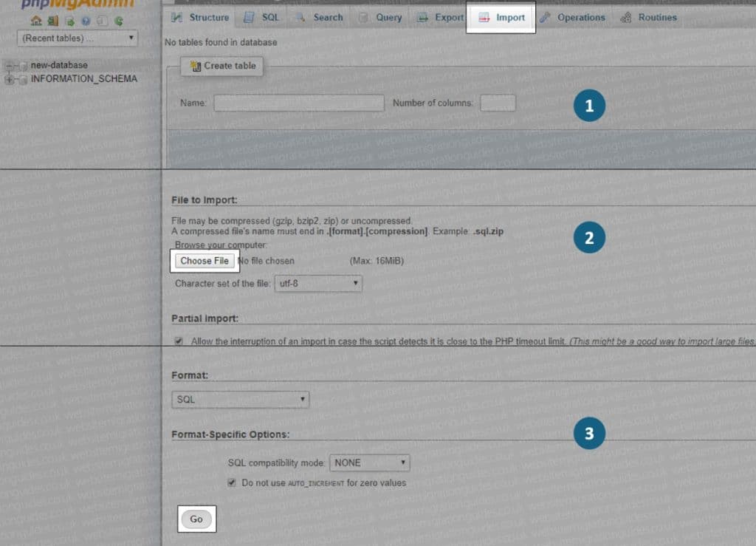The image size is (756, 546).
Task: Click the Log out door icon
Action: [53, 21]
